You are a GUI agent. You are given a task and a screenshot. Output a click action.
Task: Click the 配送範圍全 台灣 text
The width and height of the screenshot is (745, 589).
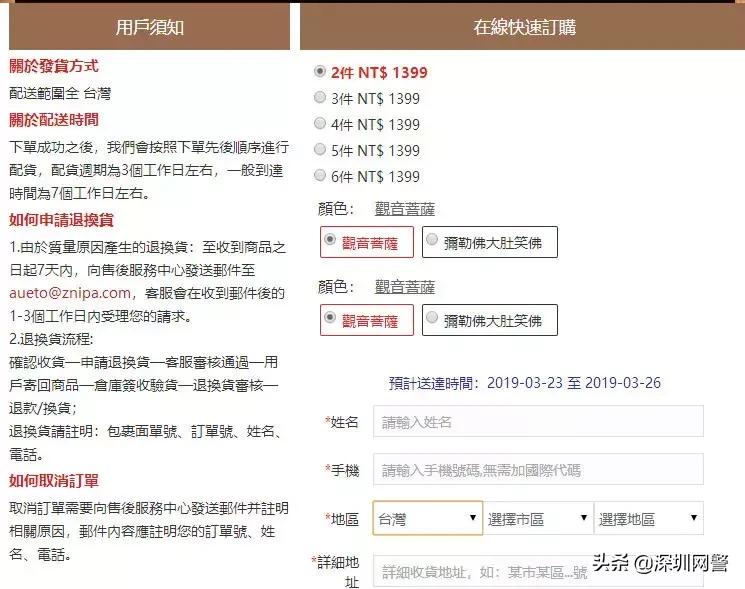click(x=60, y=93)
